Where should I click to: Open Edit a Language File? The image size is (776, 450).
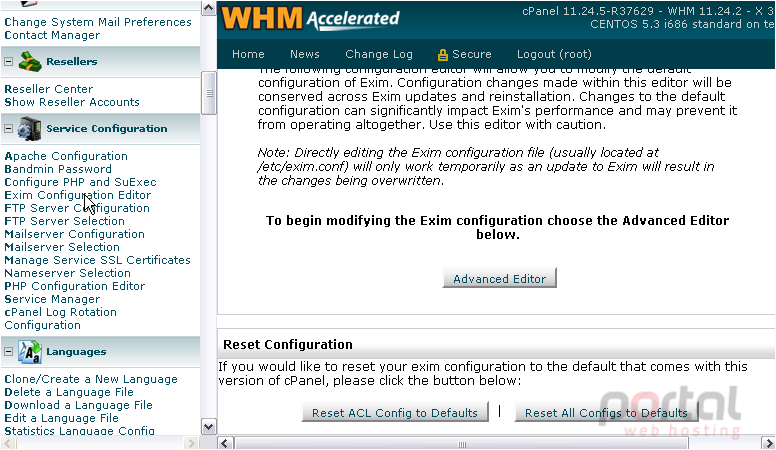pos(61,418)
